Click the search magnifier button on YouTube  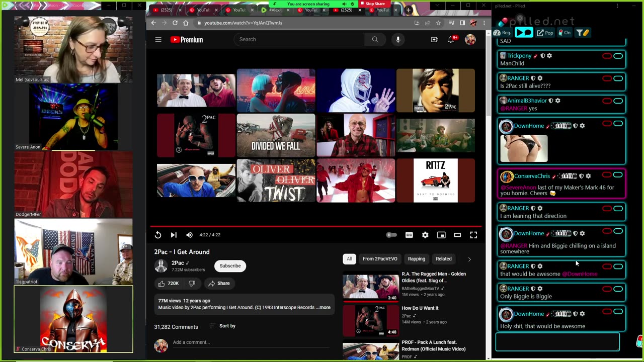click(375, 39)
